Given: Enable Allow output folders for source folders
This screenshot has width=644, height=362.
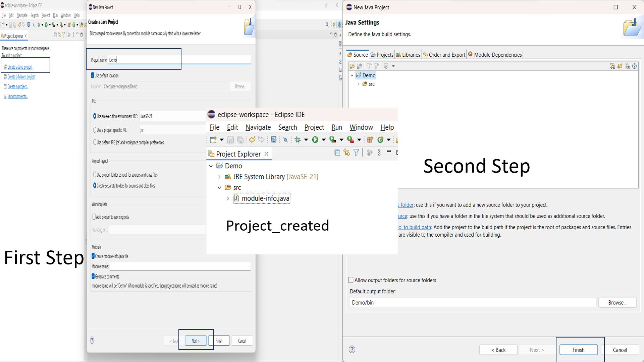Looking at the screenshot, I should (351, 280).
